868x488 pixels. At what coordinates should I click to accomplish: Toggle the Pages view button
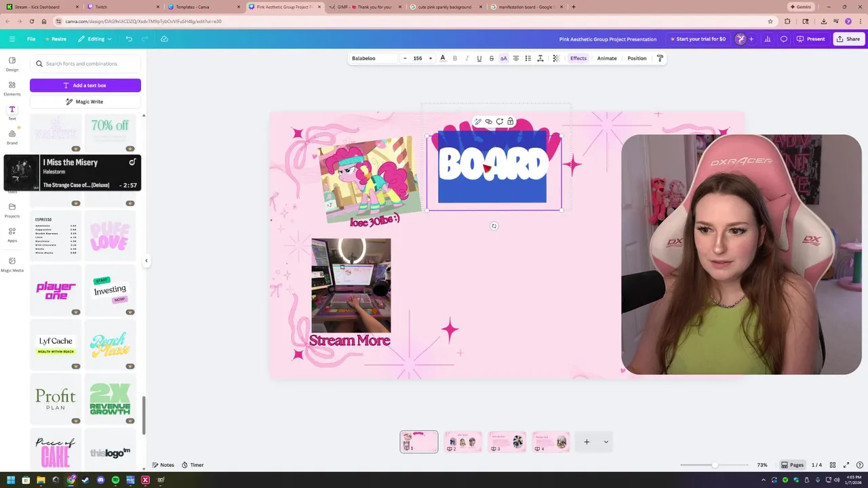pyautogui.click(x=792, y=465)
